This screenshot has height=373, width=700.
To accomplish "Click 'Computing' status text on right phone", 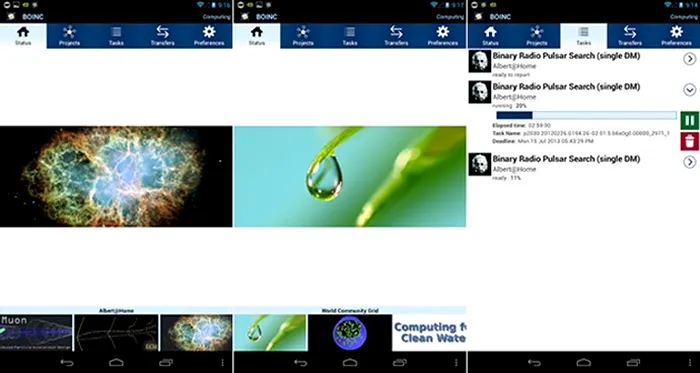I will [684, 17].
